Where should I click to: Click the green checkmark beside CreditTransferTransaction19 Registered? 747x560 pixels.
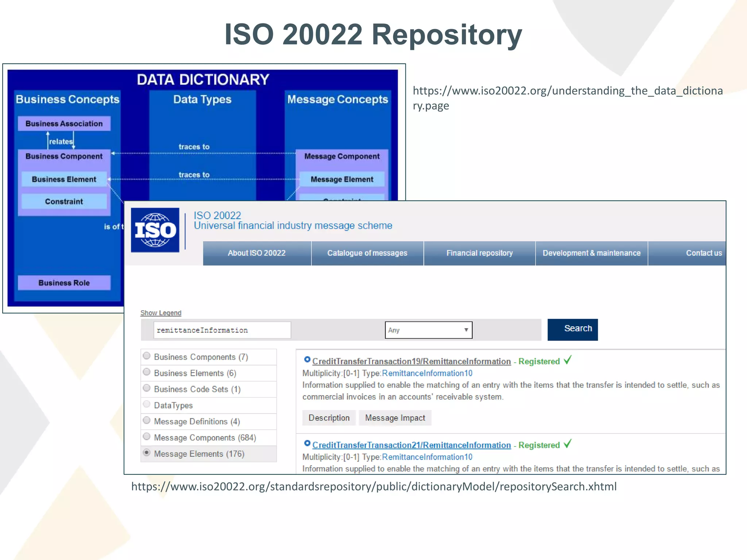point(567,360)
